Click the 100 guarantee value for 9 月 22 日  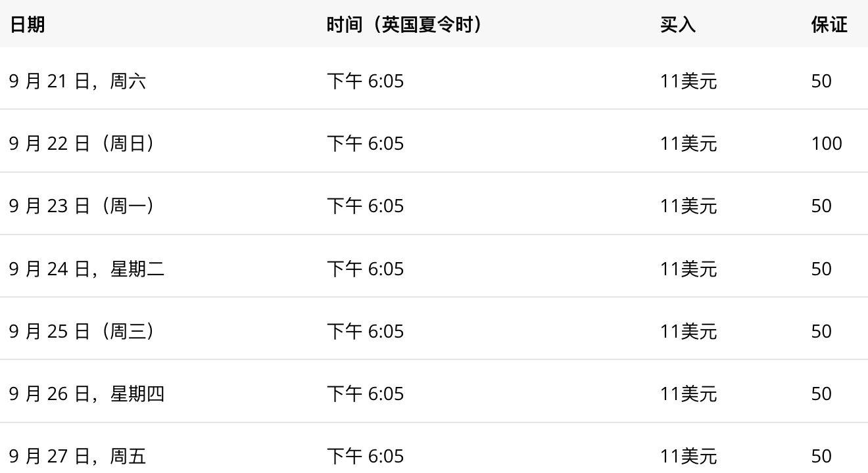[827, 143]
